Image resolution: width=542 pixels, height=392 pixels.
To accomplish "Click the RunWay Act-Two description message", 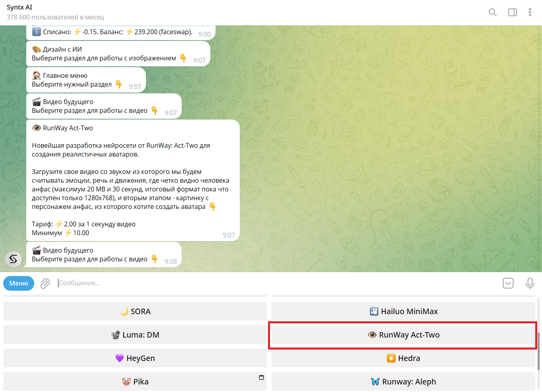I will pyautogui.click(x=133, y=180).
